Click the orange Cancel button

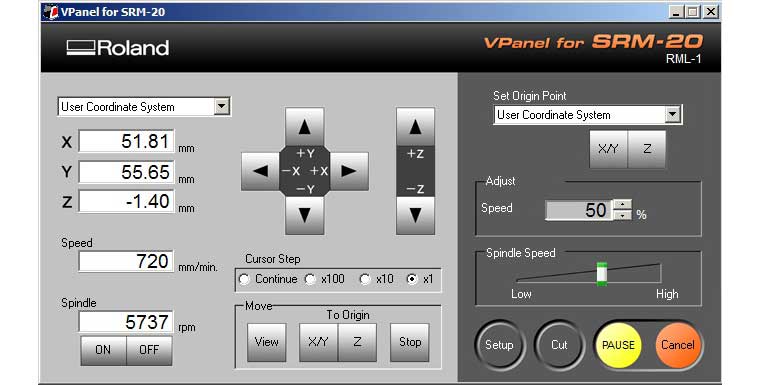click(x=678, y=345)
